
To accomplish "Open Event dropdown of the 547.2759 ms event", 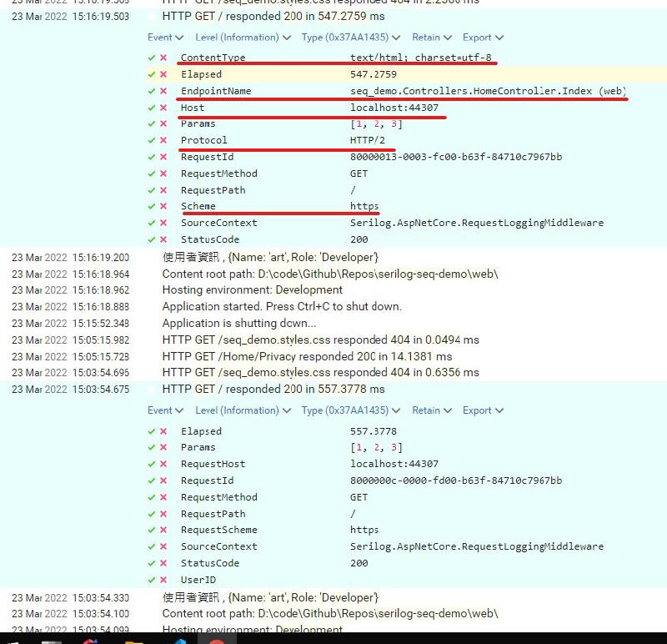I will 165,38.
